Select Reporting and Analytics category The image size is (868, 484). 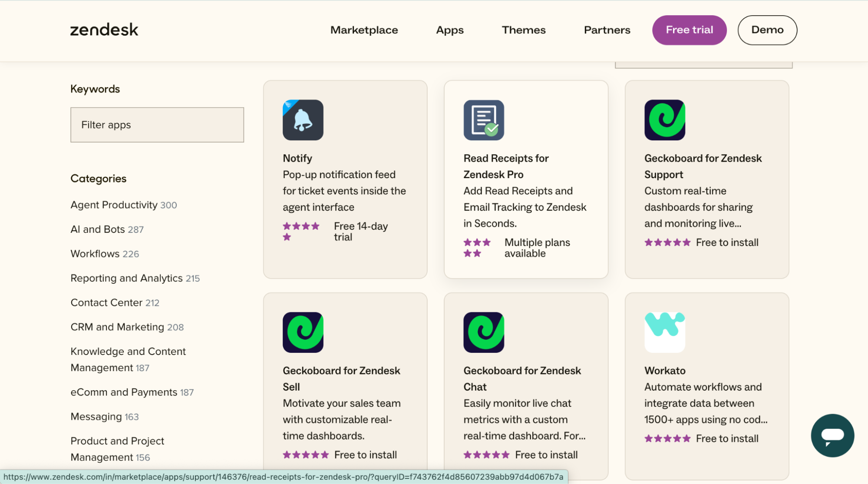[x=135, y=278]
